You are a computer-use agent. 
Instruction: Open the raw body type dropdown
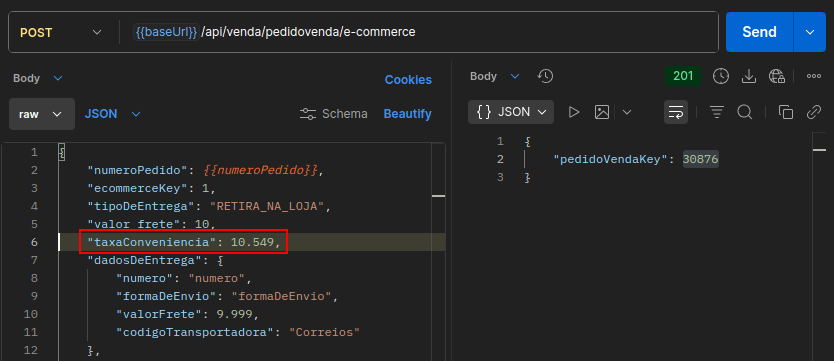pyautogui.click(x=41, y=114)
